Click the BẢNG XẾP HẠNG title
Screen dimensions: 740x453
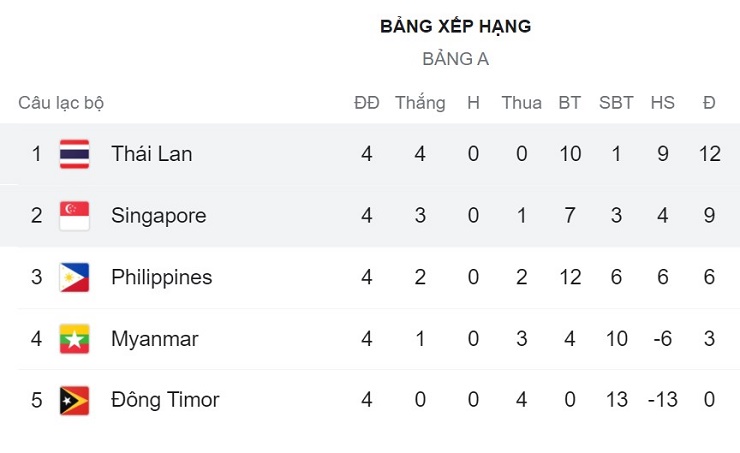(x=456, y=27)
